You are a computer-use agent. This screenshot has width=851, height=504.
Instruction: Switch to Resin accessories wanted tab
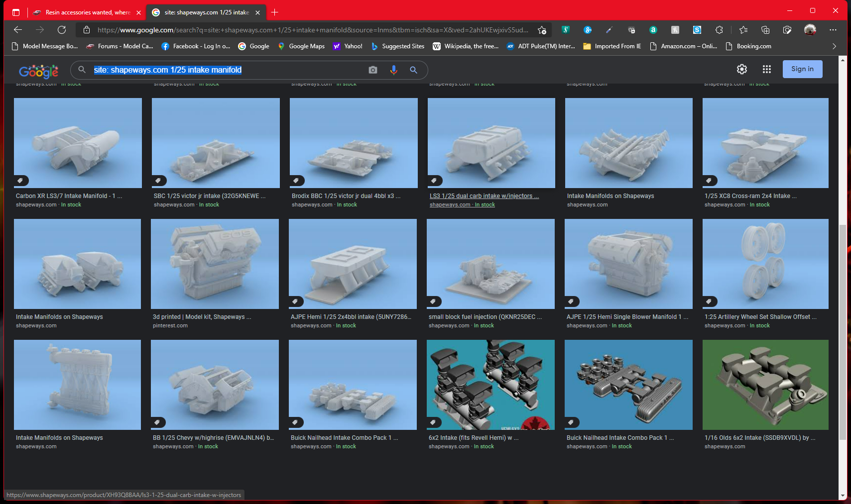[87, 12]
